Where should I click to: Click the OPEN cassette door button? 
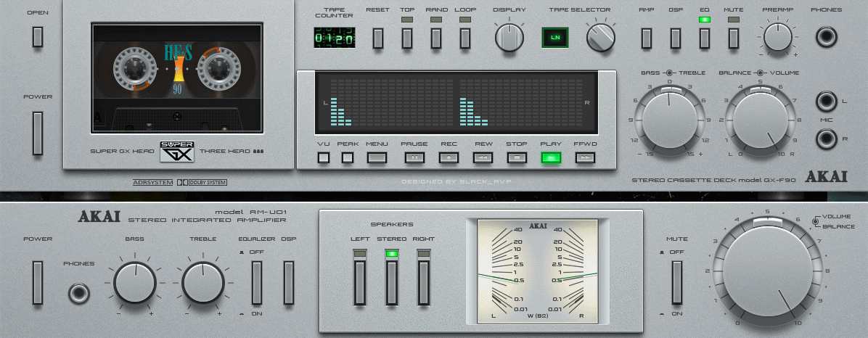click(x=38, y=38)
